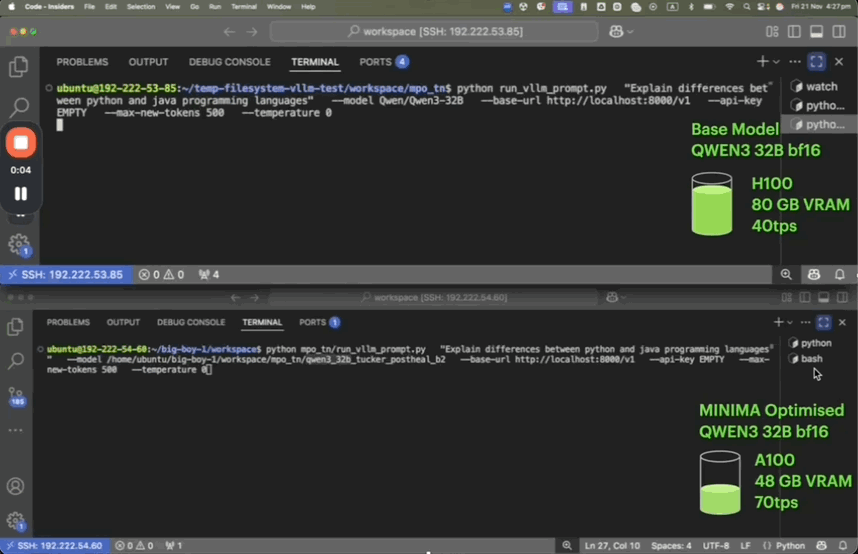Toggle the primary sidebar in the top window
This screenshot has width=858, height=554.
point(794,32)
